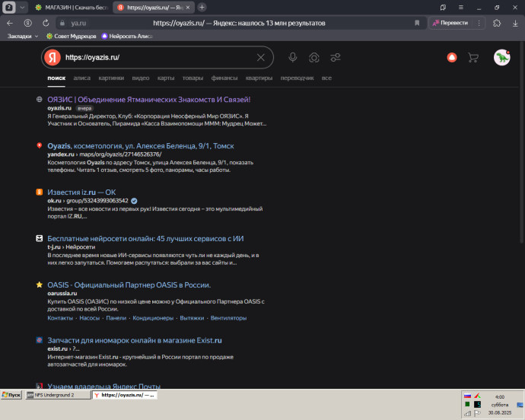Reload the page with refresh icon
The height and width of the screenshot is (420, 525).
pos(46,23)
